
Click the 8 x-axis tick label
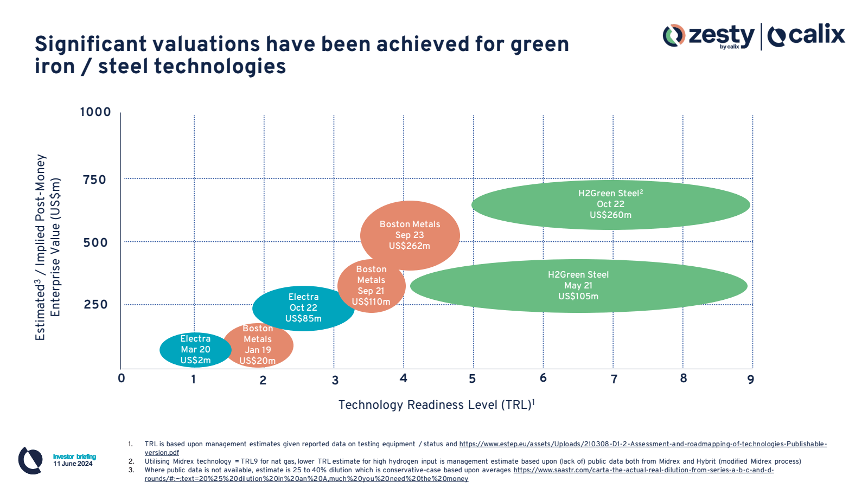(x=684, y=378)
